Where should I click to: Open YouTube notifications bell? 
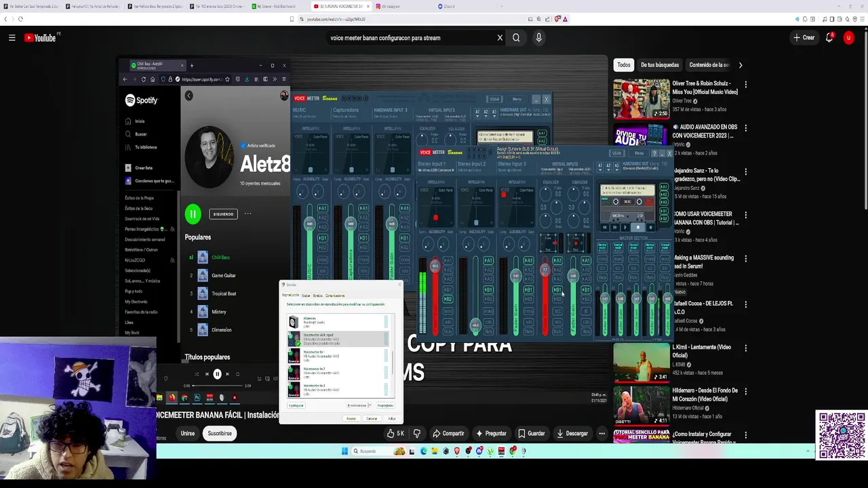pyautogui.click(x=829, y=38)
